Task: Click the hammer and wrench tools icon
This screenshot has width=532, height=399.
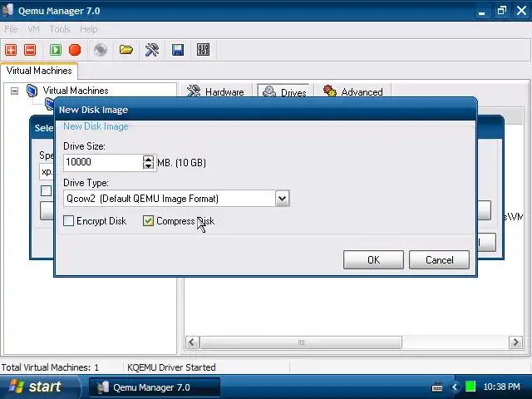Action: pos(151,50)
